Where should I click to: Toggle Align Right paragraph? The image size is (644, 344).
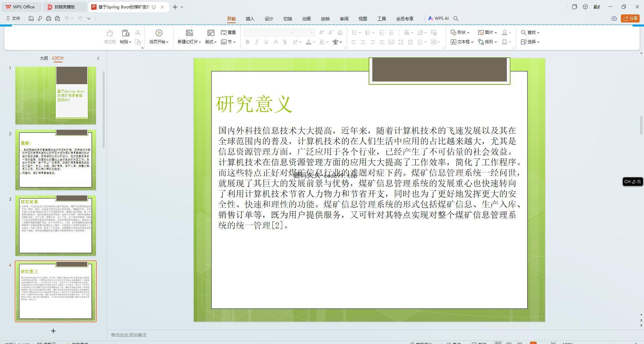[372, 42]
